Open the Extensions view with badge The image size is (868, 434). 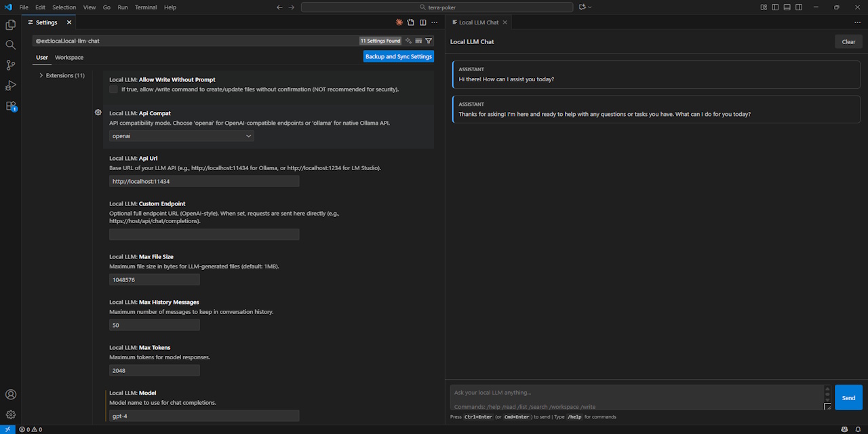click(10, 106)
